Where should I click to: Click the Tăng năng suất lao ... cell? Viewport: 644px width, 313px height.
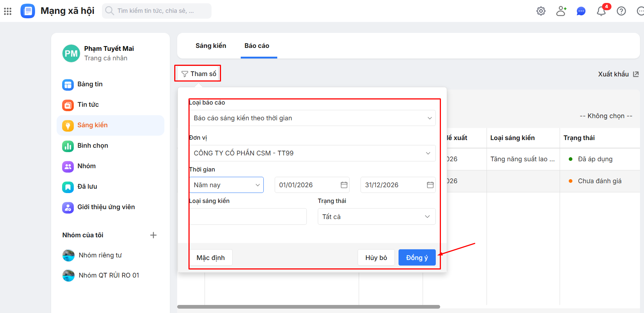[522, 159]
